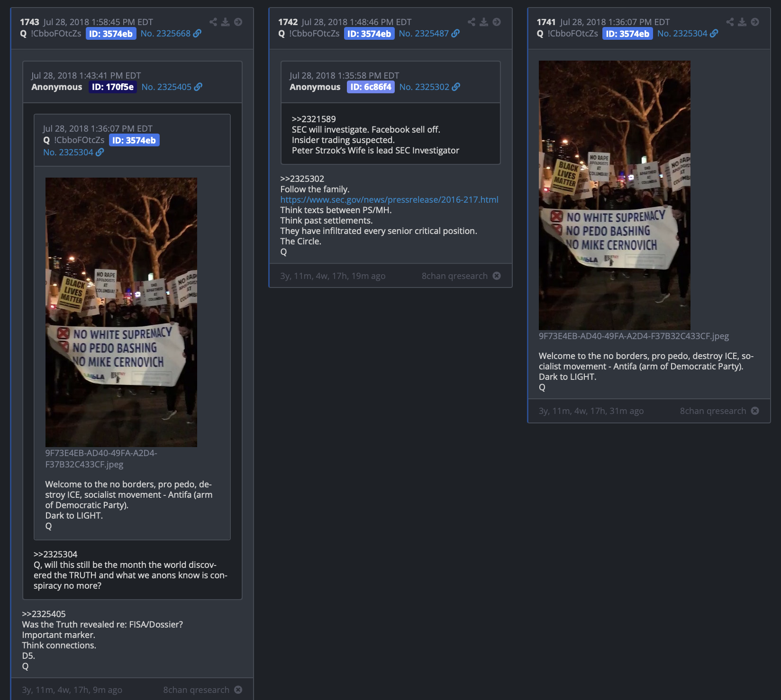
Task: Click the >>2325405 reply reference
Action: click(x=44, y=614)
